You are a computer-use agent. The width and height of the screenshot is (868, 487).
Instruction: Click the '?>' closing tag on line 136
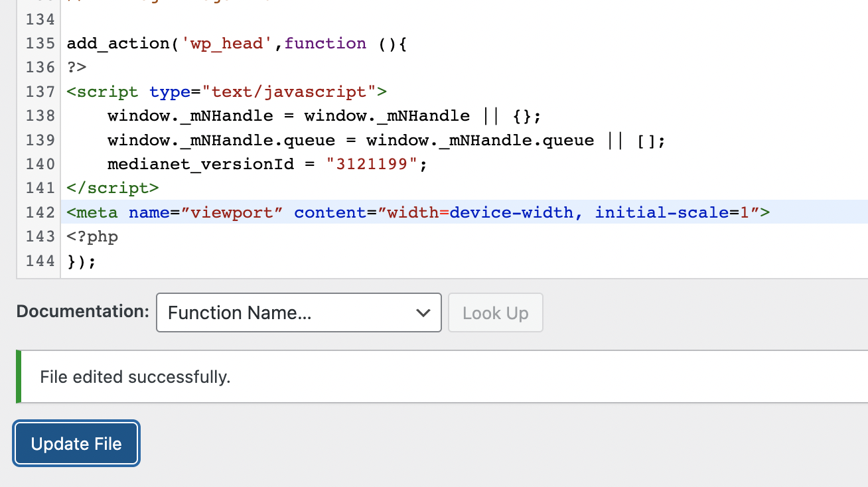77,68
